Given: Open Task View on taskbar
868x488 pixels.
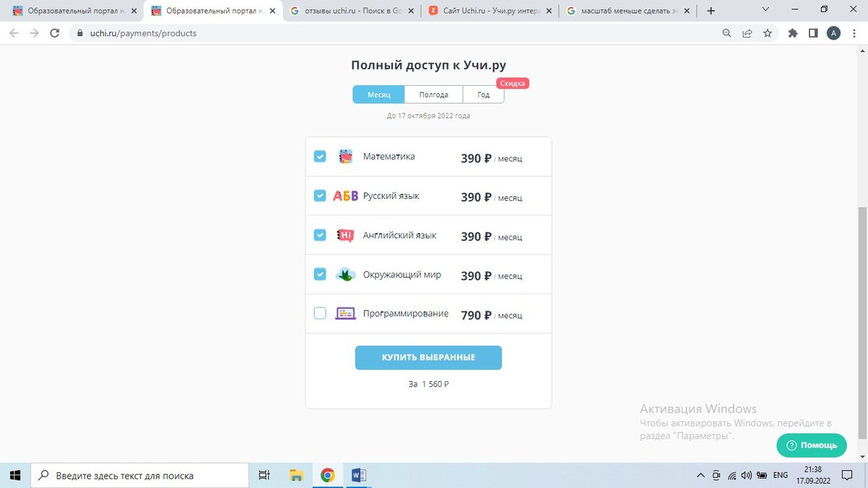Looking at the screenshot, I should (264, 476).
